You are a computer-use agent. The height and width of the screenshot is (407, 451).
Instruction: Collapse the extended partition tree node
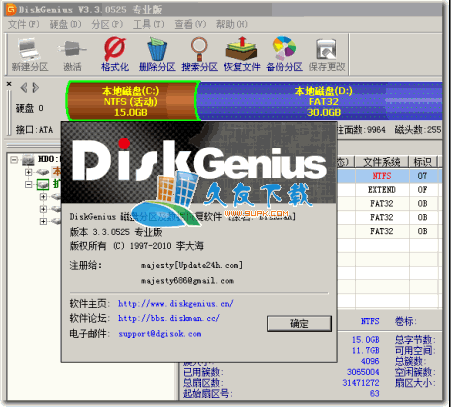pos(28,184)
